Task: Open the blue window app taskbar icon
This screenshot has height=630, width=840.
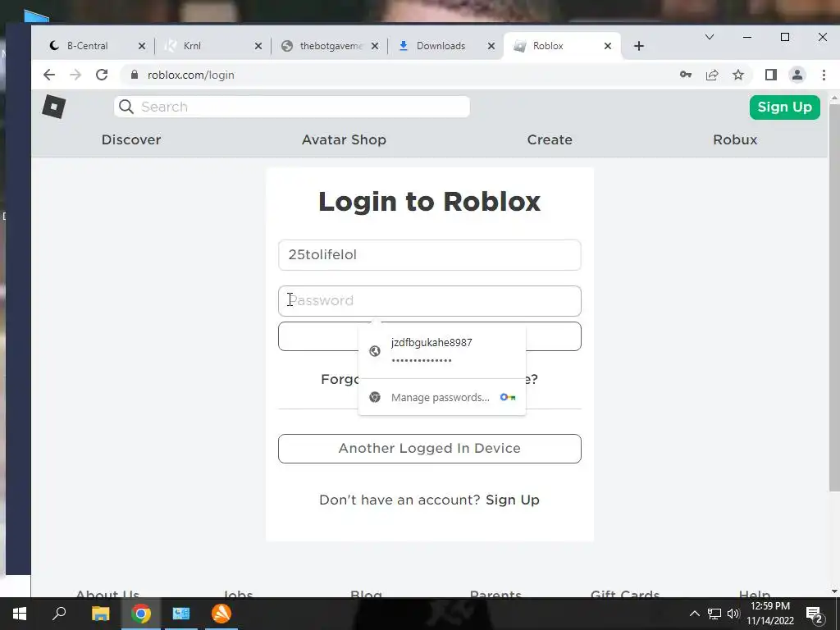Action: (x=181, y=614)
